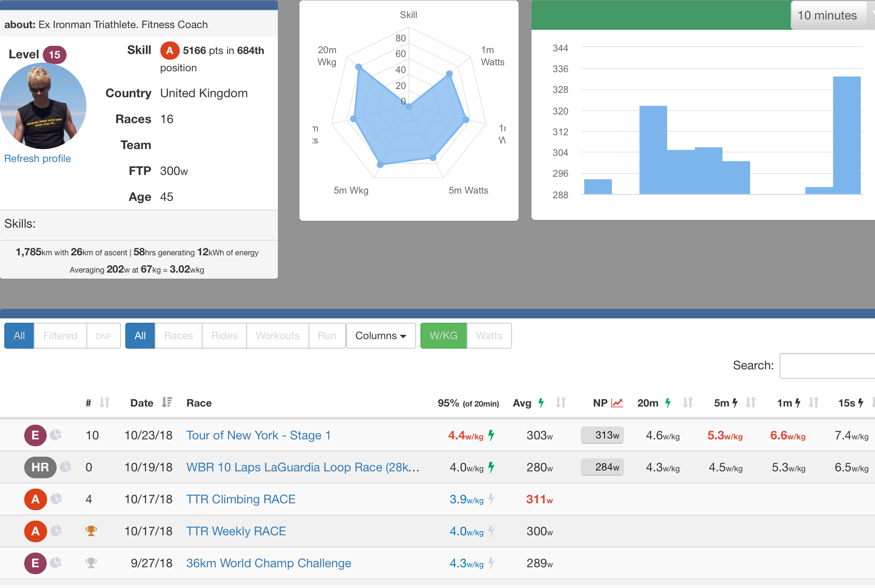Select the Races activity tab

pyautogui.click(x=178, y=336)
